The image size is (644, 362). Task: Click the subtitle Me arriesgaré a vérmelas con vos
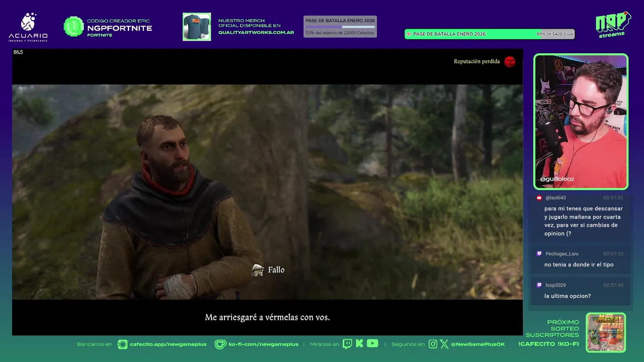267,317
